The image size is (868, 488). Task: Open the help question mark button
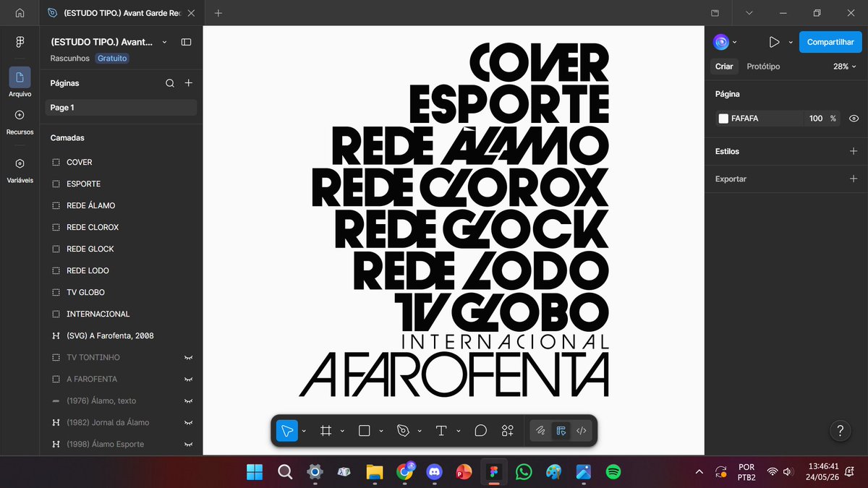click(840, 431)
